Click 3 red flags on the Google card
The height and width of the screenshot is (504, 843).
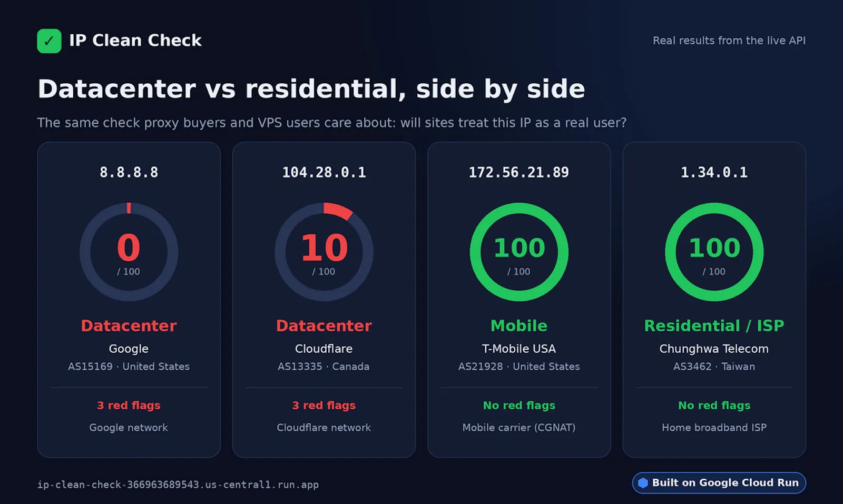[x=129, y=406]
